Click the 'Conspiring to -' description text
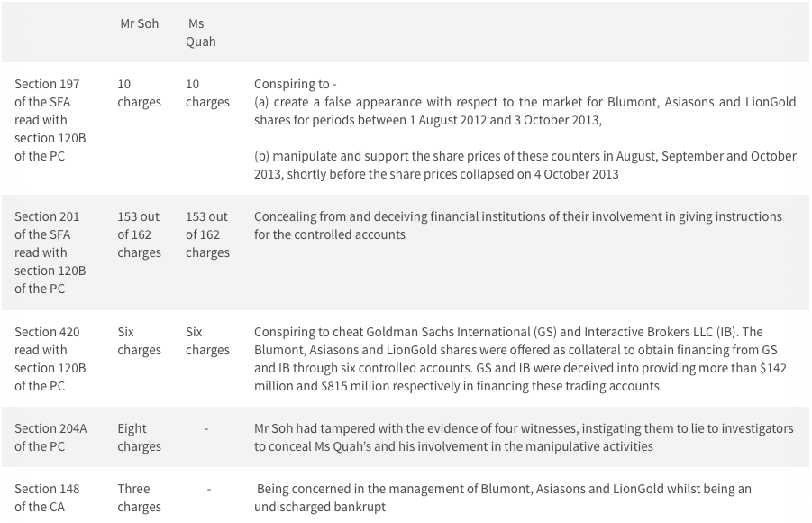The height and width of the screenshot is (523, 812). click(x=296, y=84)
